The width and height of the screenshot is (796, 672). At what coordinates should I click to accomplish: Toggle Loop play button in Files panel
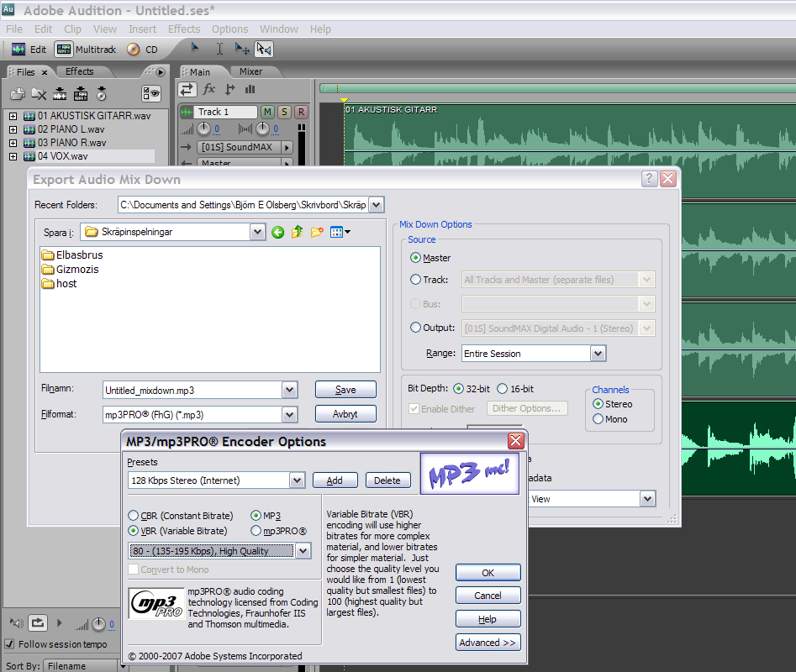tap(38, 622)
